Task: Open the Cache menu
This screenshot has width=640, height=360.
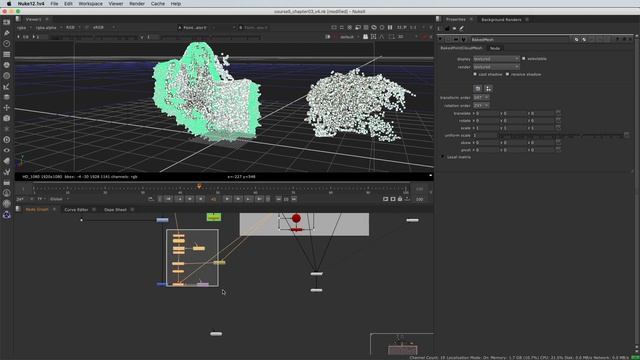Action: pos(158,4)
